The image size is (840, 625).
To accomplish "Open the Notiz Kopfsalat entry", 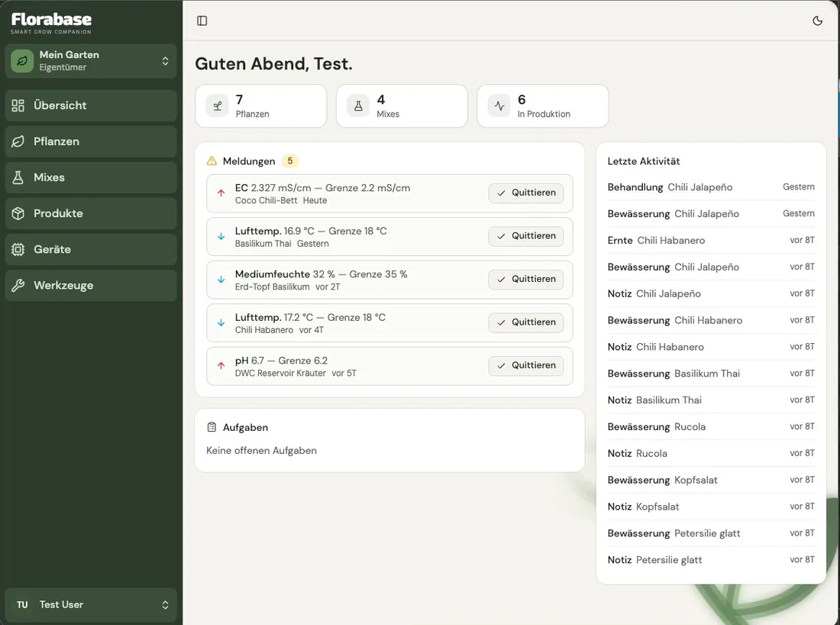I will (x=711, y=507).
